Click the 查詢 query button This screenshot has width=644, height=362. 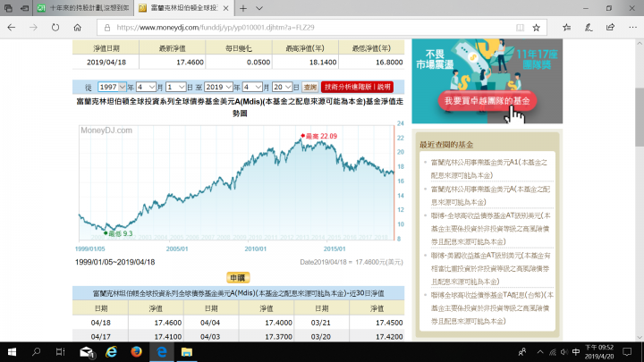[x=310, y=87]
